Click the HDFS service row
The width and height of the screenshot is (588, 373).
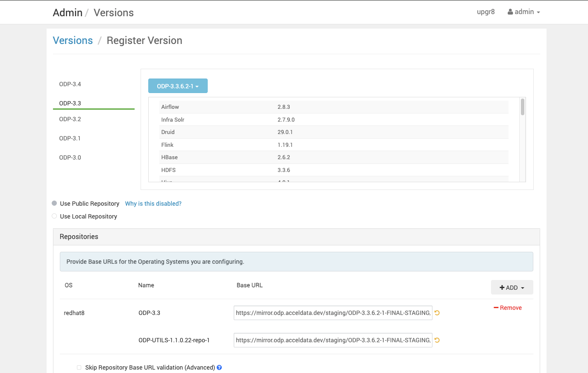(334, 170)
